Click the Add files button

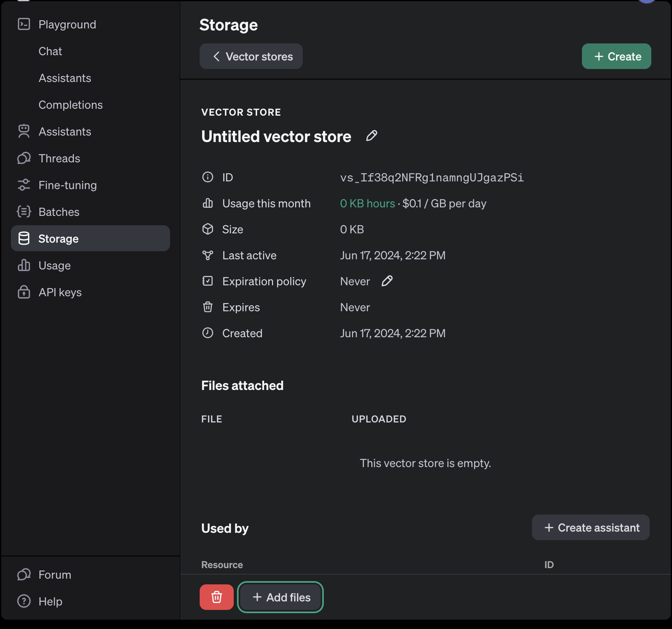[x=280, y=597]
